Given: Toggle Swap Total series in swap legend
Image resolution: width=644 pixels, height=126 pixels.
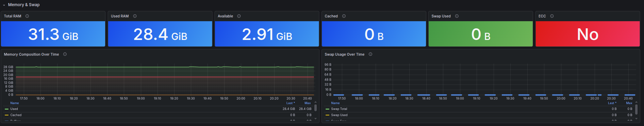Looking at the screenshot, I should [x=339, y=109].
